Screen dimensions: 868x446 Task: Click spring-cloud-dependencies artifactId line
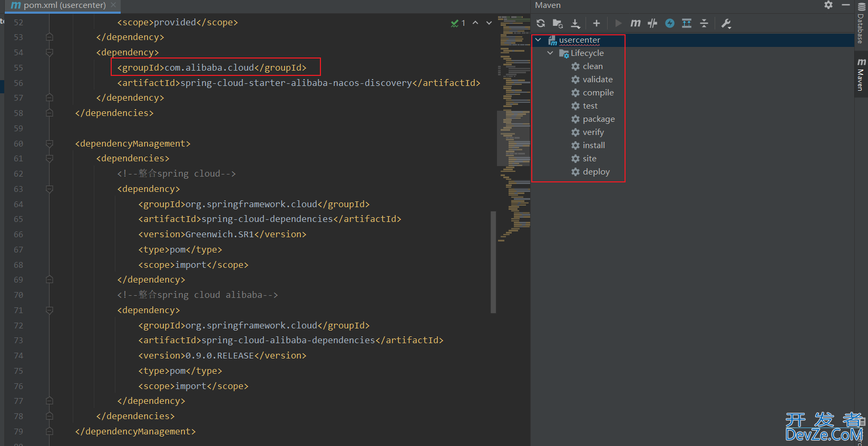[270, 219]
